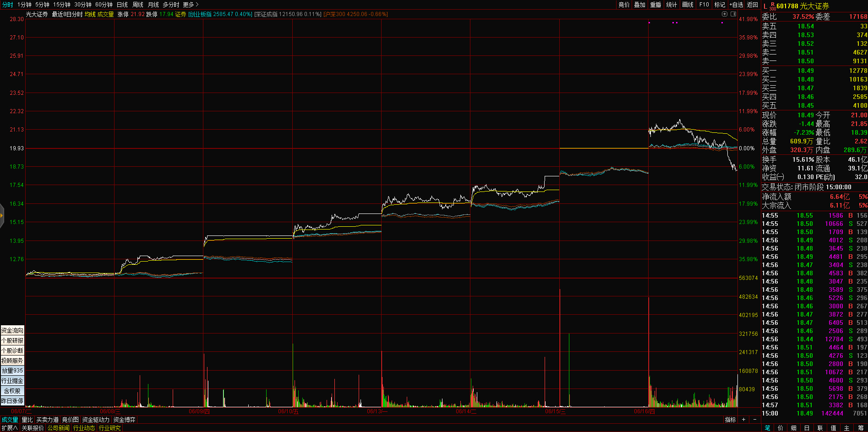
Task: Click the plus button beside 指标
Action: (743, 420)
